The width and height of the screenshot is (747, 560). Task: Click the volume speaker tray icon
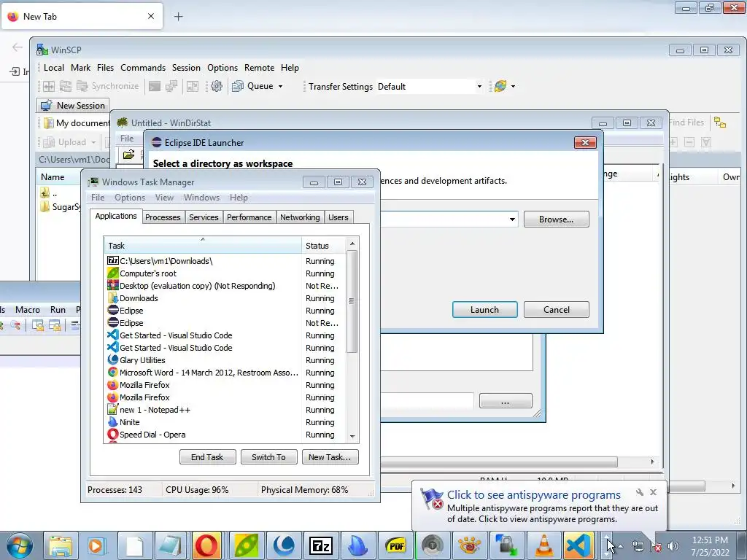pos(673,546)
